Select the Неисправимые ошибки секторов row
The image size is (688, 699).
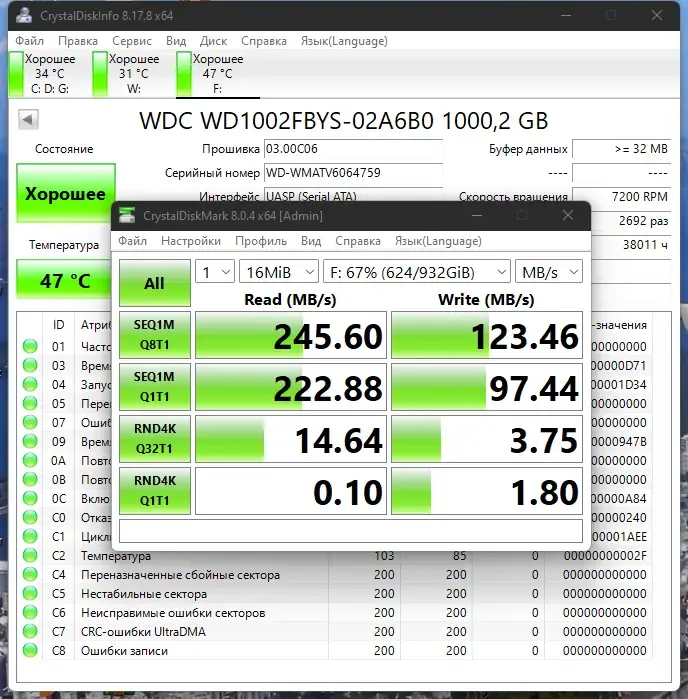334,613
